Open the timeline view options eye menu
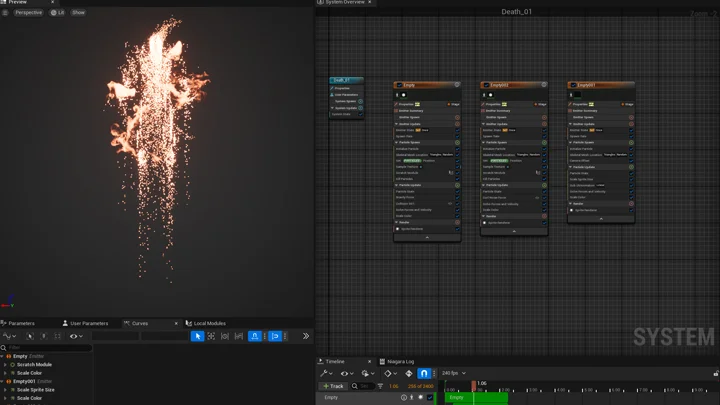This screenshot has height=405, width=720. 347,373
